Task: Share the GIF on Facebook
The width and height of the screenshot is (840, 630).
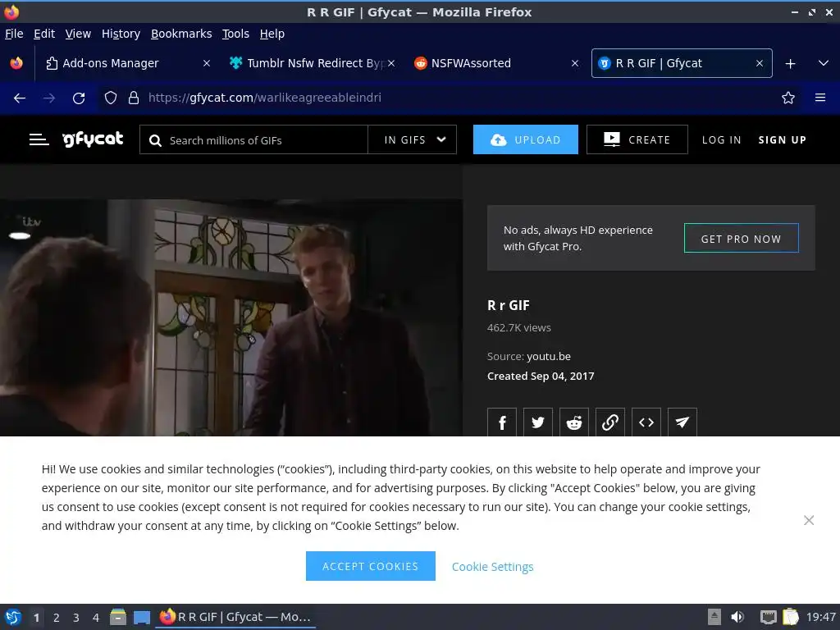Action: click(x=502, y=422)
